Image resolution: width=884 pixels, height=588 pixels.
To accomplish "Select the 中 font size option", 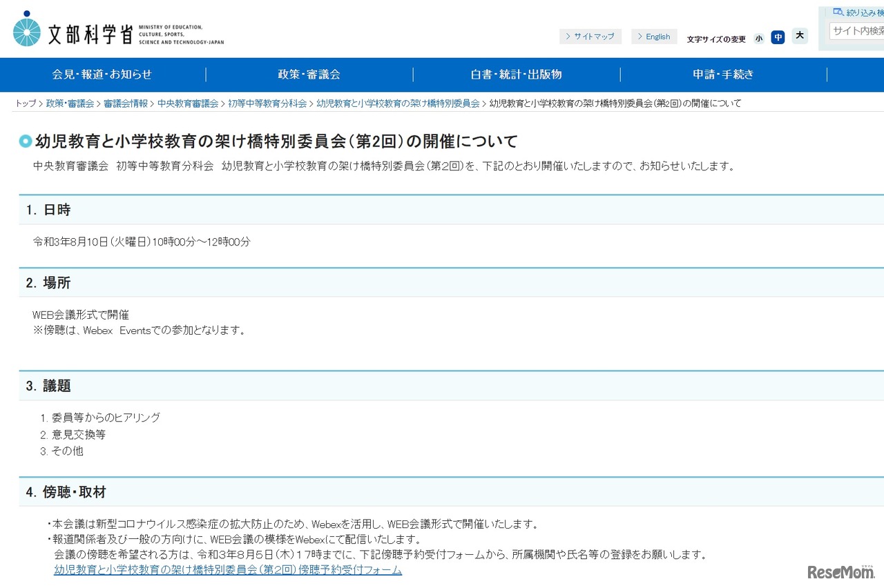I will pyautogui.click(x=778, y=37).
